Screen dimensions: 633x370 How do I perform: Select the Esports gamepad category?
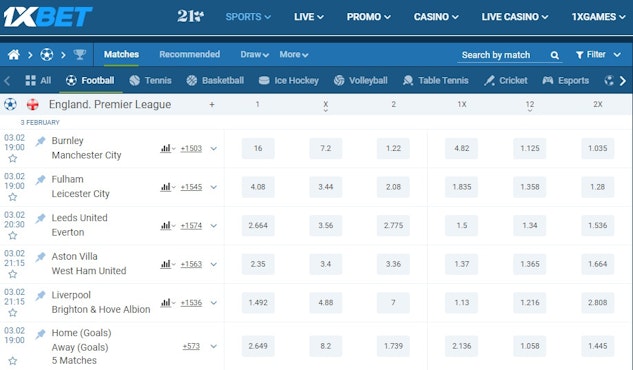pyautogui.click(x=566, y=80)
